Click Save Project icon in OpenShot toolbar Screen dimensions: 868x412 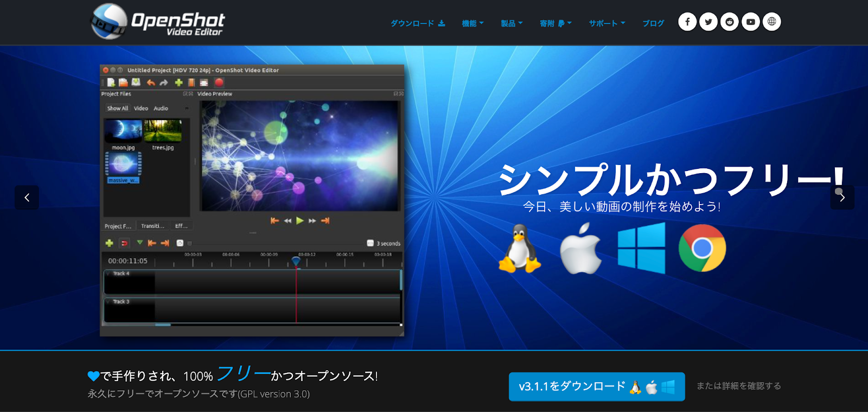pyautogui.click(x=136, y=83)
